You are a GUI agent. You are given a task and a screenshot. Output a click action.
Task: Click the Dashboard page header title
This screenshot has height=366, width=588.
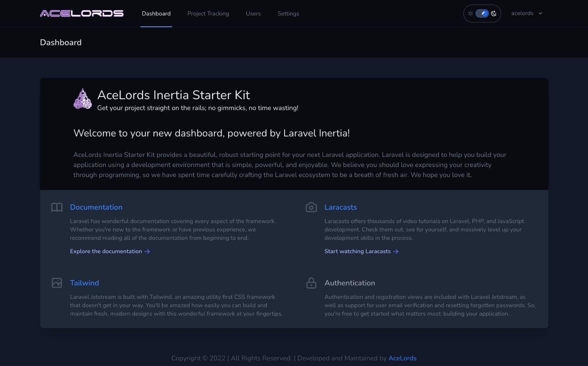[61, 43]
